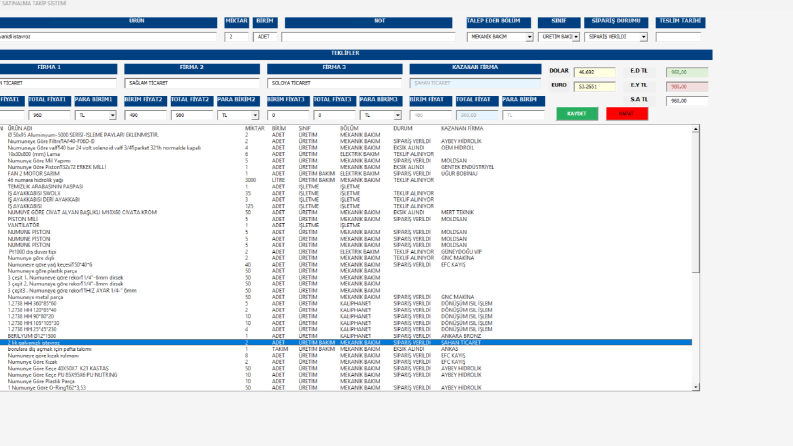This screenshot has height=446, width=793.
Task: Open the PARA BİRİMİ1 currency dropdown
Action: (112, 115)
